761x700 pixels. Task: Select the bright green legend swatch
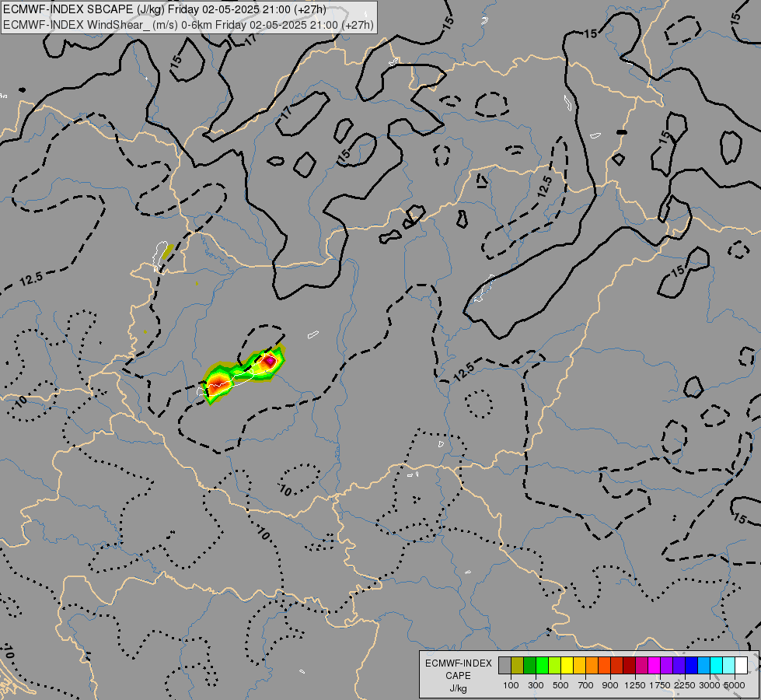click(542, 666)
